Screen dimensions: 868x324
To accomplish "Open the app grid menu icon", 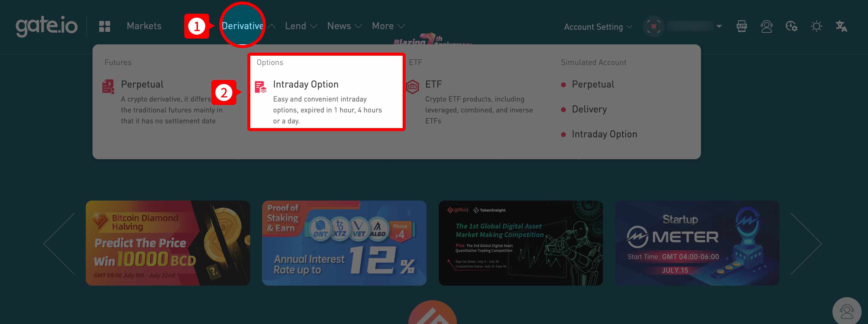I will (x=104, y=26).
